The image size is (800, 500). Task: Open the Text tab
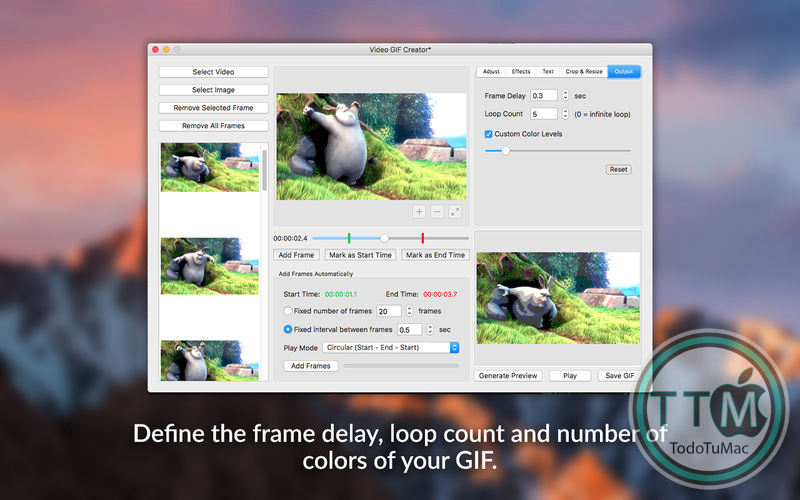click(548, 71)
